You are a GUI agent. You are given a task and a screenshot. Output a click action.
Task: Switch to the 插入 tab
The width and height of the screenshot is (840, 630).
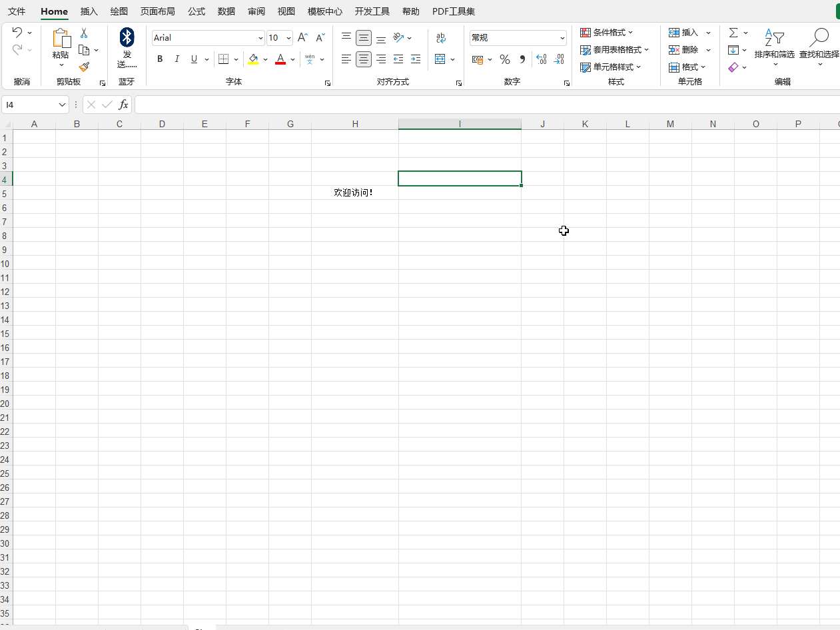tap(89, 11)
